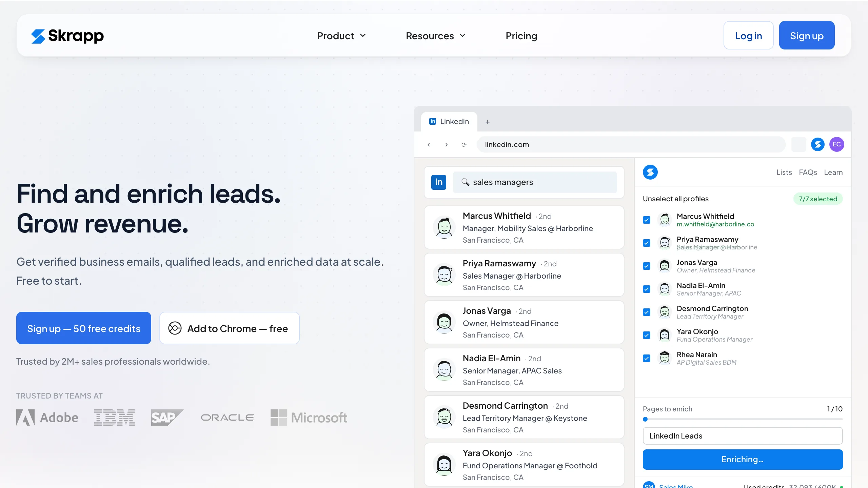Viewport: 868px width, 488px height.
Task: Open a new browser tab with plus
Action: tap(488, 122)
